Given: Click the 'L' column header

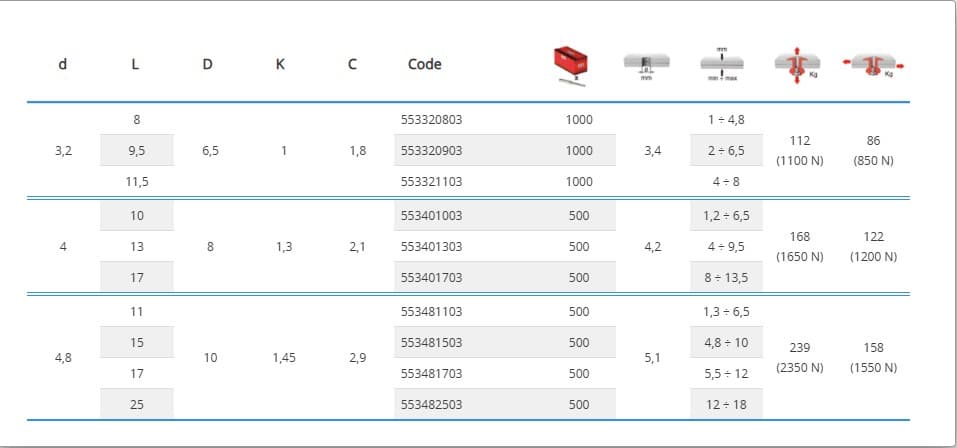Looking at the screenshot, I should click(136, 64).
